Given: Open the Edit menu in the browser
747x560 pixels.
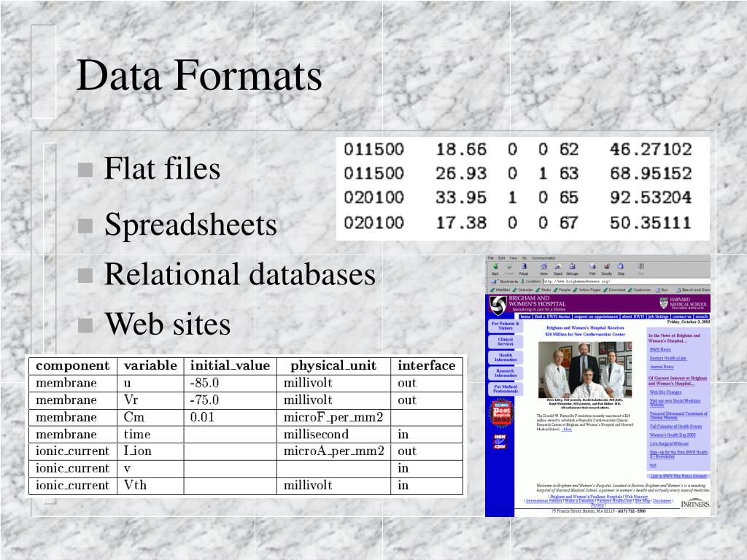Looking at the screenshot, I should (502, 258).
